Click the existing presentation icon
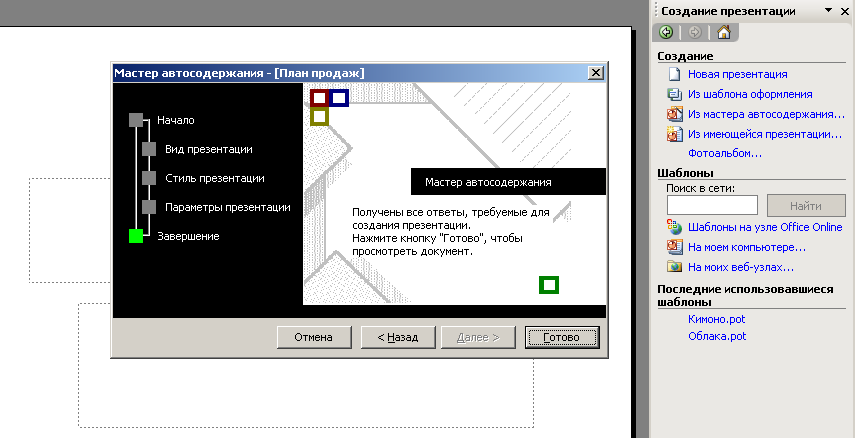This screenshot has height=438, width=855. [675, 134]
